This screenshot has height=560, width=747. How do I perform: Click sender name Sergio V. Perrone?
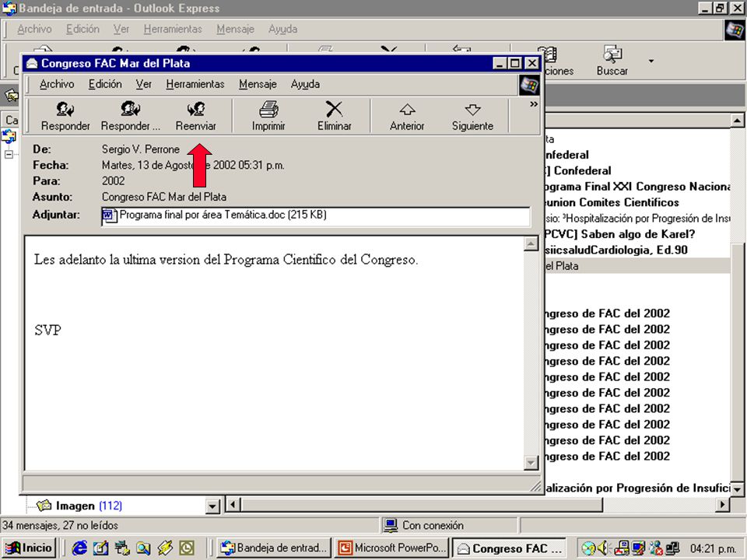tap(141, 149)
